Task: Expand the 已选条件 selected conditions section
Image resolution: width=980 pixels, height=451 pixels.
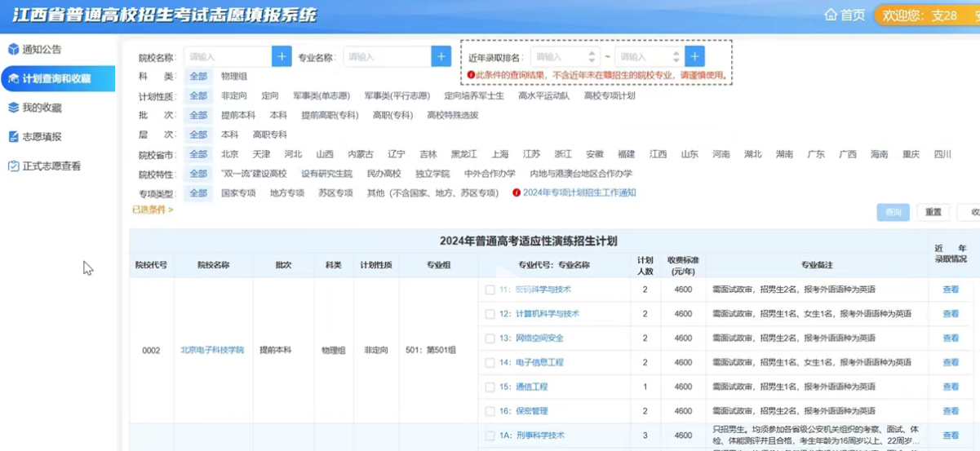Action: tap(153, 210)
